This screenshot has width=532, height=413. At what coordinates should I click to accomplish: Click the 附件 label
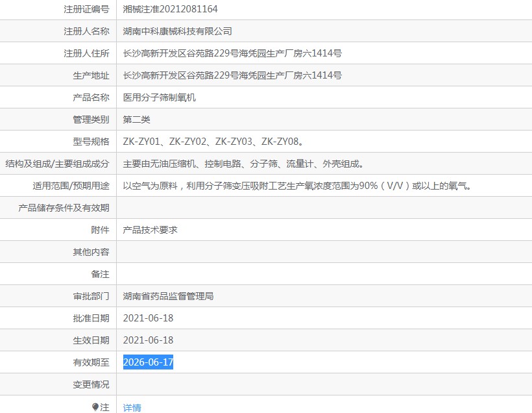coord(100,230)
